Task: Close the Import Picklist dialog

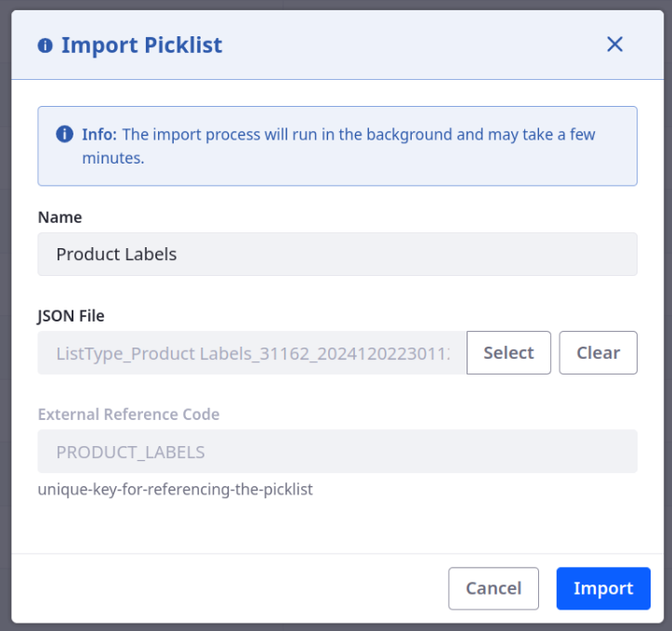Action: 614,44
